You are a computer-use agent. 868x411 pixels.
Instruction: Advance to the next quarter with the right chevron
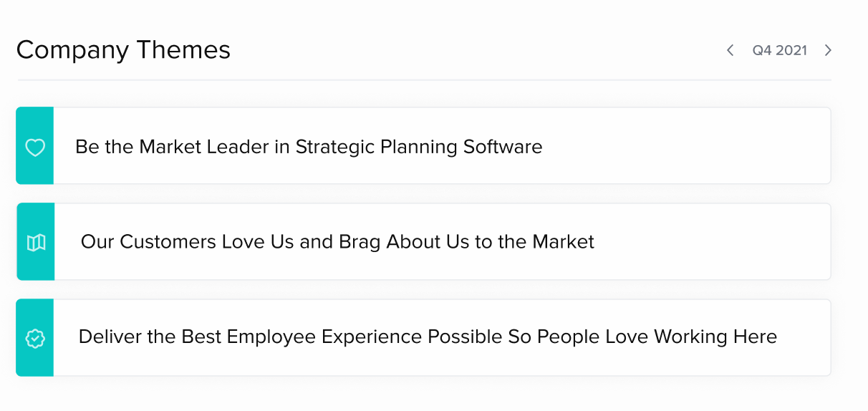[828, 50]
